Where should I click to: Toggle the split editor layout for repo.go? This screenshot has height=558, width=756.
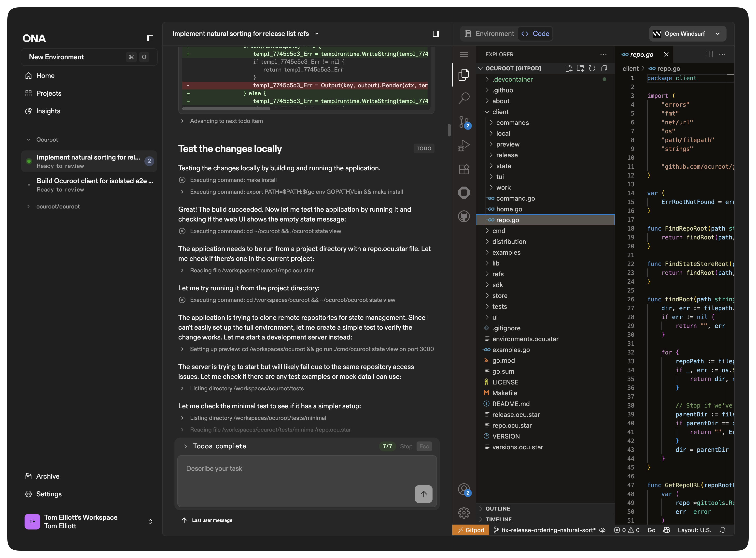(x=710, y=54)
